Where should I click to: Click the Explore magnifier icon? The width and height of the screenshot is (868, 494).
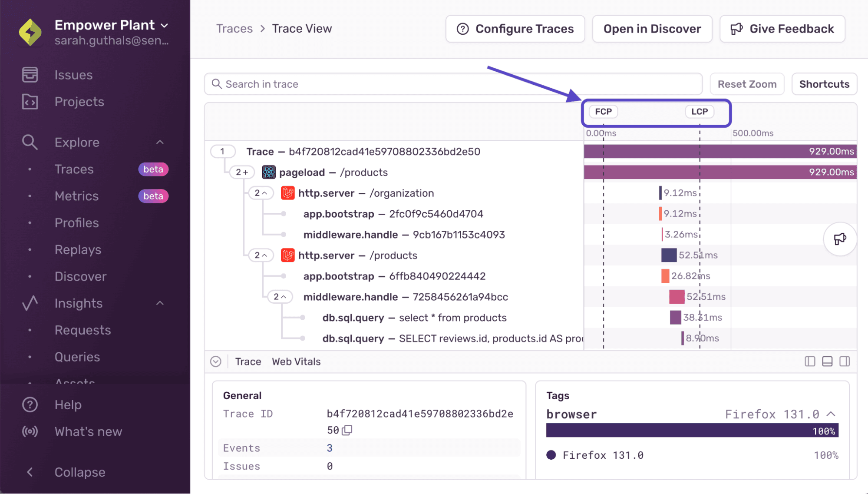(30, 142)
